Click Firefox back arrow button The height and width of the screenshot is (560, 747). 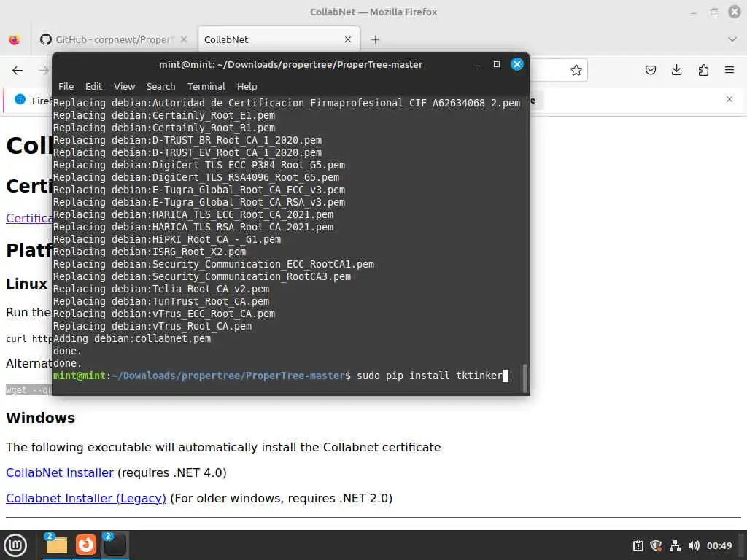pyautogui.click(x=18, y=71)
